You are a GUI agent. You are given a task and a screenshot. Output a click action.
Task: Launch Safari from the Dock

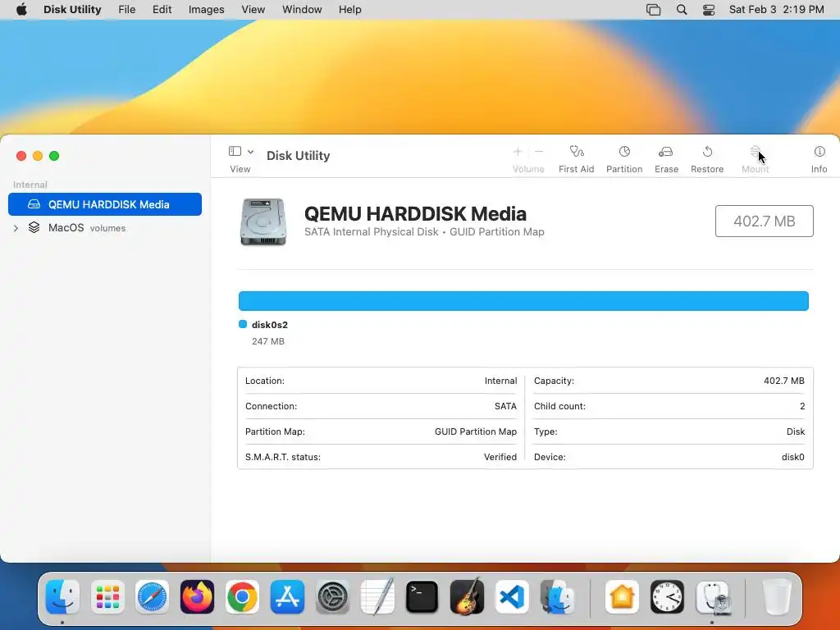coord(152,596)
